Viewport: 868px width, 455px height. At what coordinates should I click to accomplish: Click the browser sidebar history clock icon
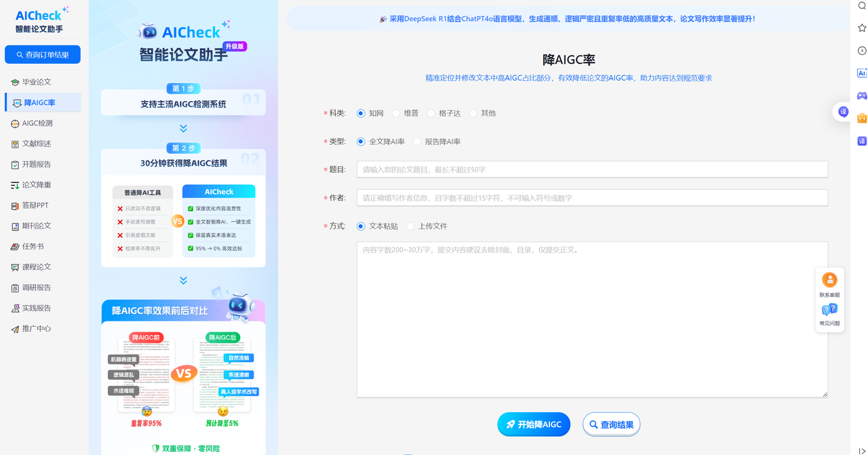tap(862, 50)
